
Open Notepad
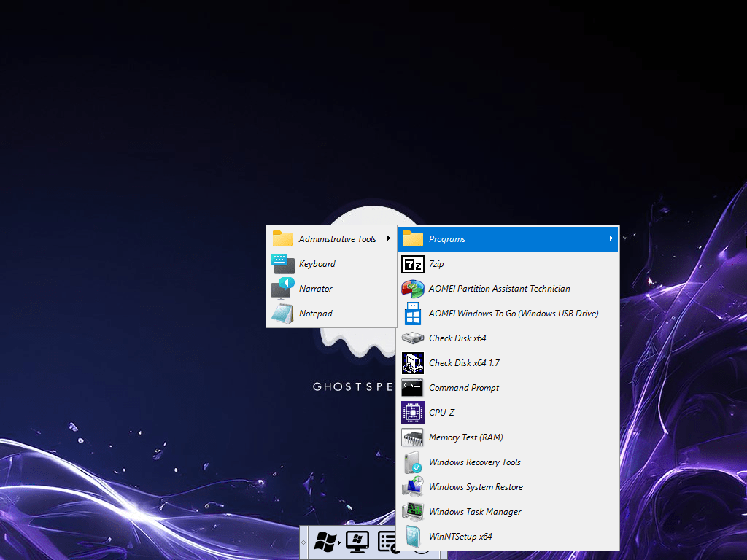point(315,313)
